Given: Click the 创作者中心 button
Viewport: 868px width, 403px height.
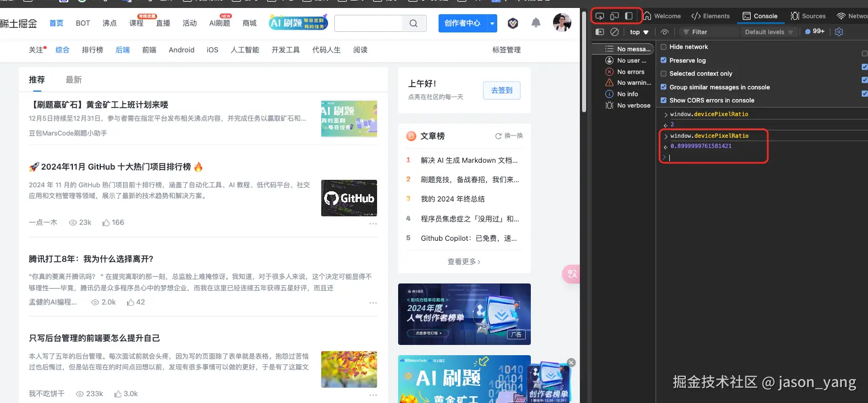Looking at the screenshot, I should 462,23.
